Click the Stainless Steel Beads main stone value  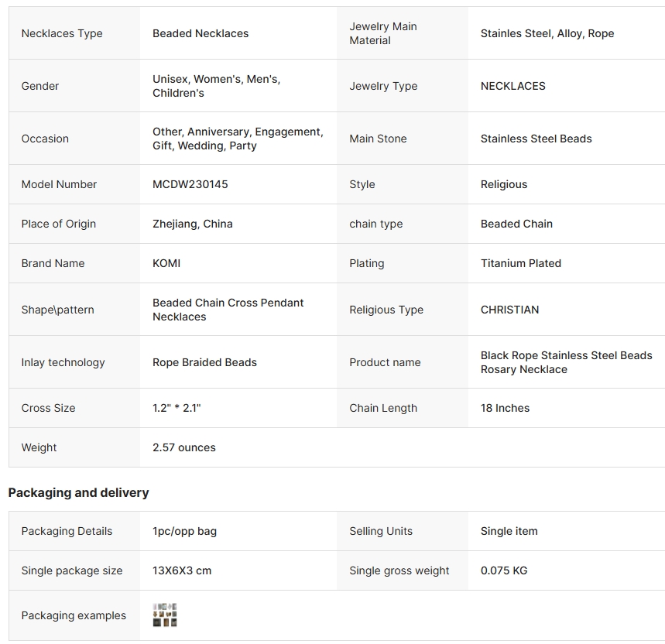tap(536, 139)
